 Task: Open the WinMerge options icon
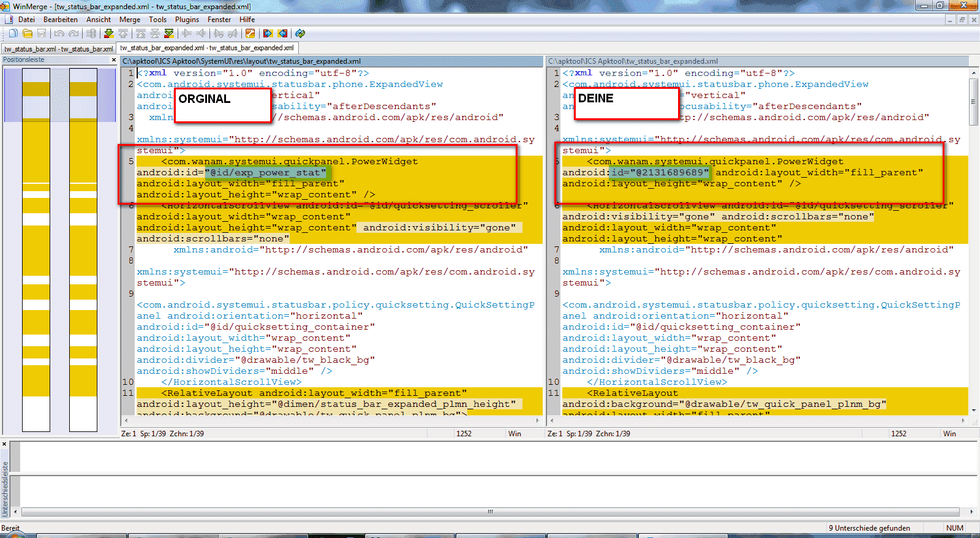[x=251, y=33]
